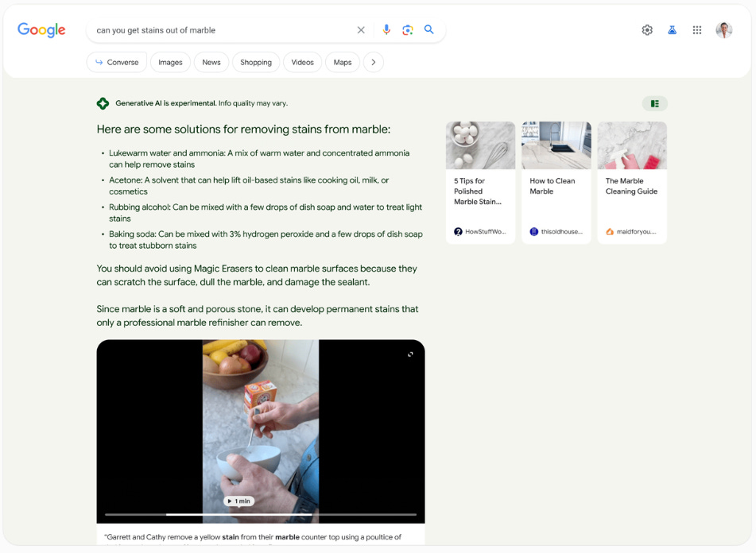The width and height of the screenshot is (756, 553).
Task: Open the How to Clean Marble card
Action: [x=556, y=183]
